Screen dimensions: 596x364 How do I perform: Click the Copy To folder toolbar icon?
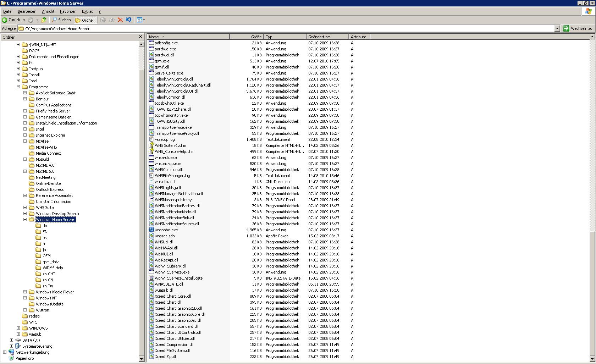pyautogui.click(x=112, y=20)
